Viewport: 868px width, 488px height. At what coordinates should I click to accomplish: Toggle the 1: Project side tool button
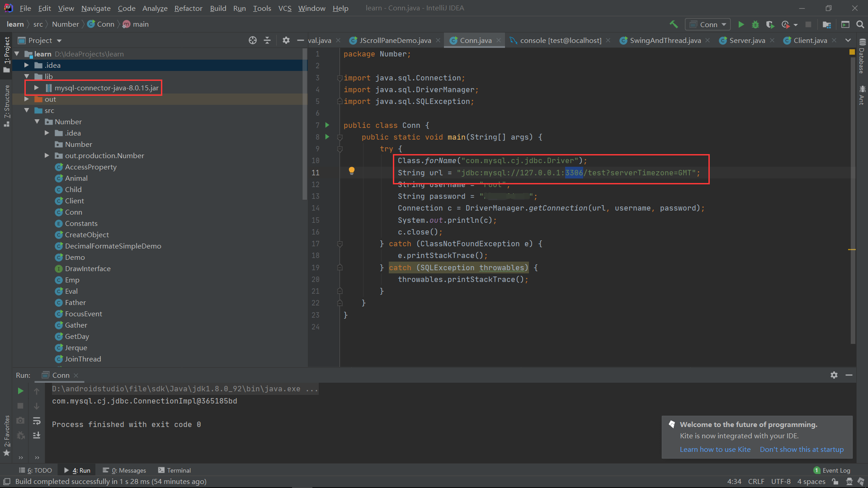(x=7, y=54)
